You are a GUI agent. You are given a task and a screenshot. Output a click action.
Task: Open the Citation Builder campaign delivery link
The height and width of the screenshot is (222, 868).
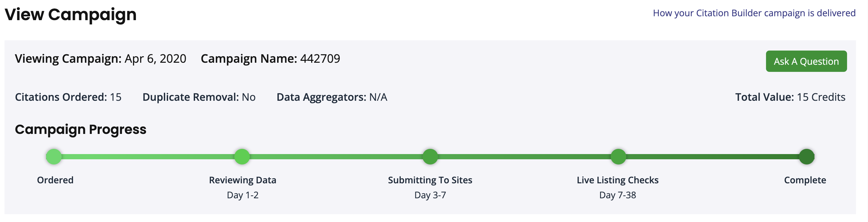tap(754, 13)
